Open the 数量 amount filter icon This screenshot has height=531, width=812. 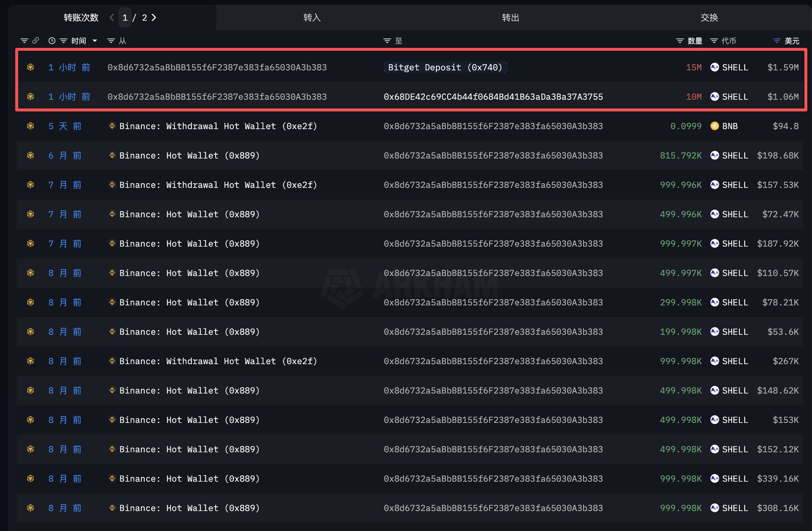pyautogui.click(x=680, y=41)
